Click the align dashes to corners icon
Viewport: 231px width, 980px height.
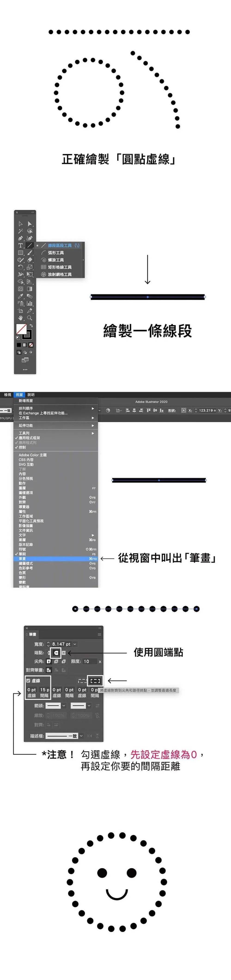coord(95,681)
